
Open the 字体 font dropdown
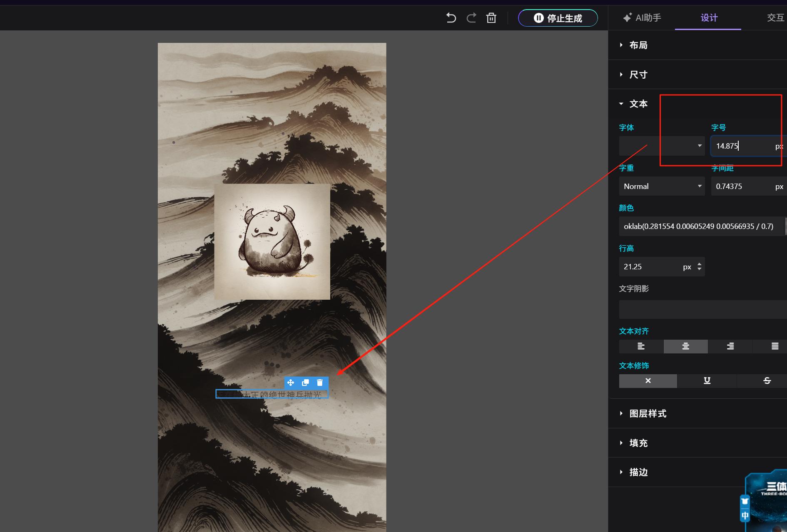click(x=662, y=146)
